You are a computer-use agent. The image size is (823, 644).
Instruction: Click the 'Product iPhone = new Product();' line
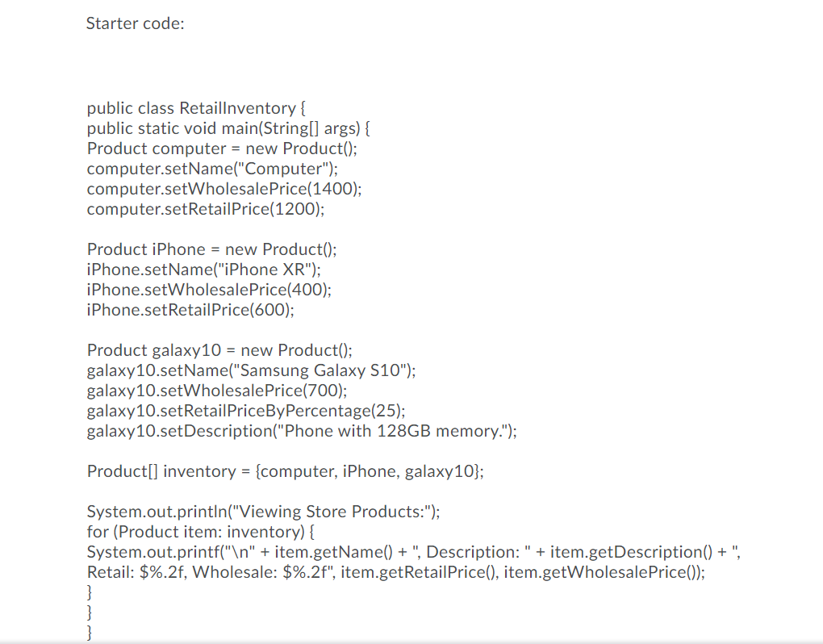[212, 249]
